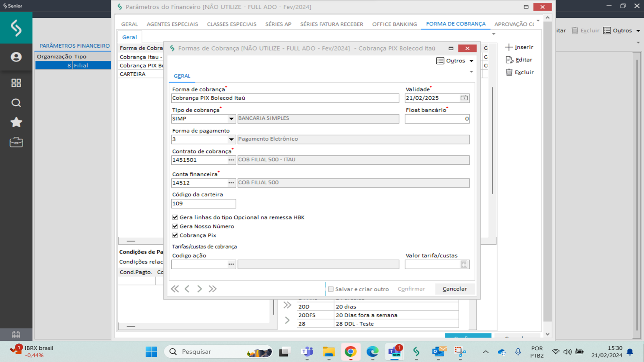Viewport: 644px width, 362px height.
Task: Go to previous record arrow
Action: (187, 289)
